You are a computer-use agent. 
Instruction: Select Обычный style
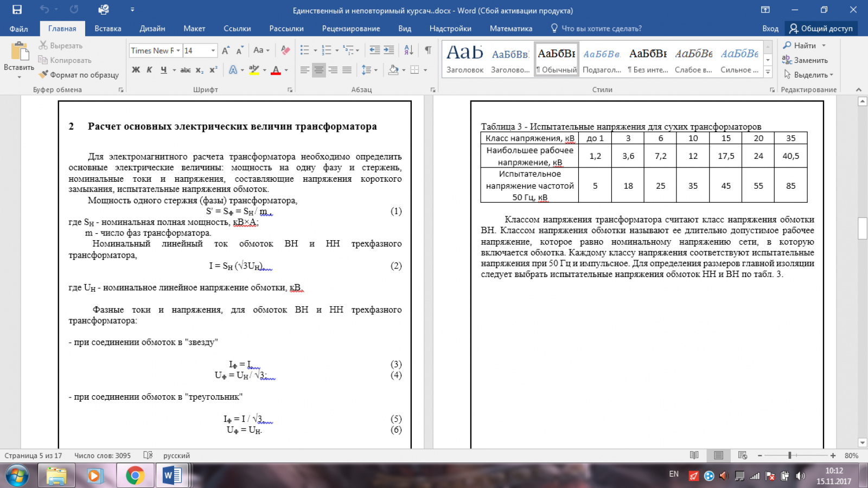tap(557, 60)
